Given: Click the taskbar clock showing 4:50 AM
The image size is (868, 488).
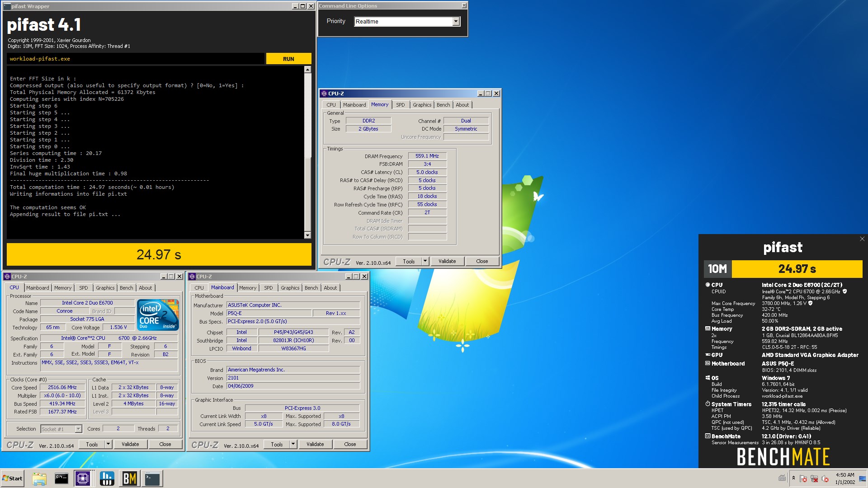Looking at the screenshot, I should coord(845,479).
